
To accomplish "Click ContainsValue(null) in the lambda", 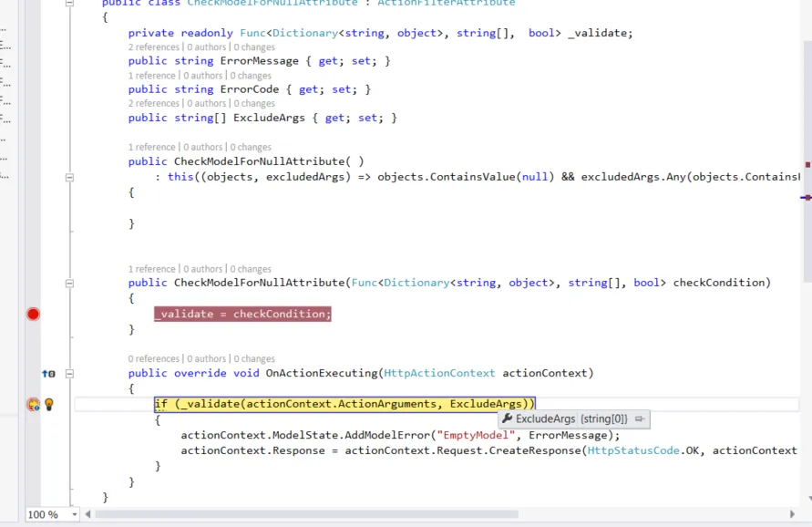I will [492, 177].
